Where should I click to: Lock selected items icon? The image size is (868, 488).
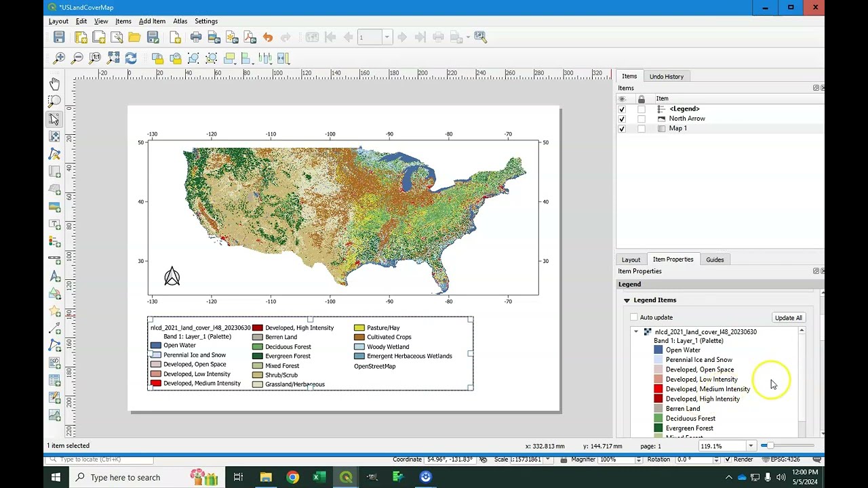pyautogui.click(x=157, y=58)
